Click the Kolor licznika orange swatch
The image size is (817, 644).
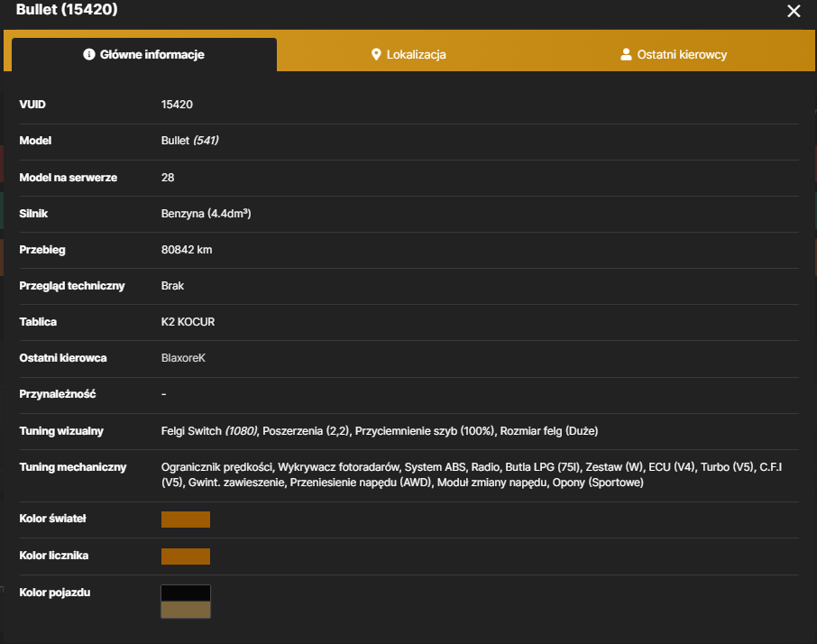coord(186,557)
